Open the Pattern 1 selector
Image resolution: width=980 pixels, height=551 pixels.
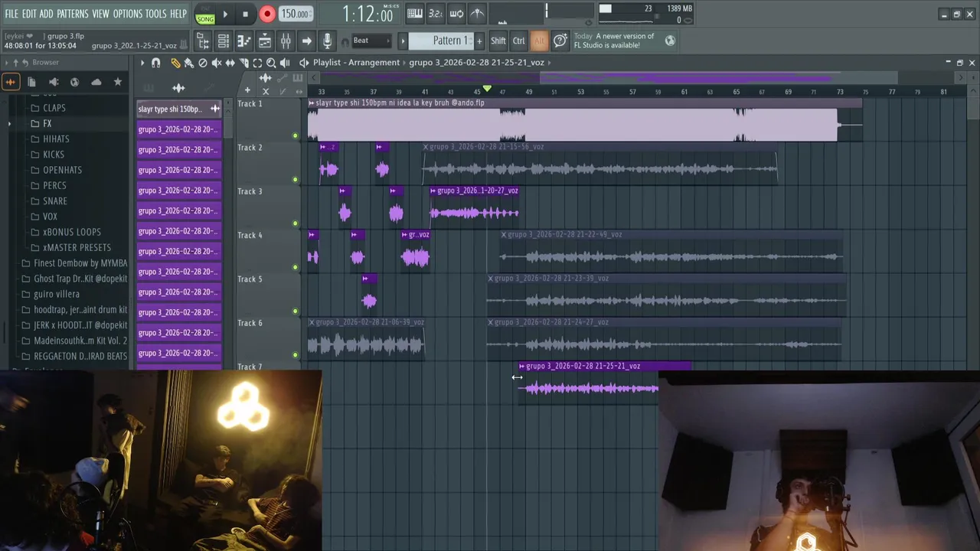[442, 41]
